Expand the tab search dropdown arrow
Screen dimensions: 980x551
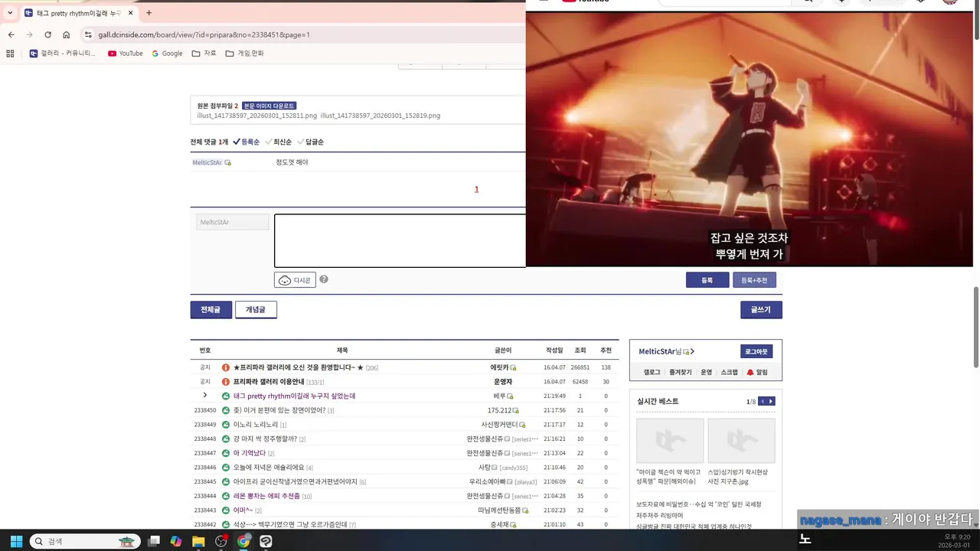click(10, 13)
